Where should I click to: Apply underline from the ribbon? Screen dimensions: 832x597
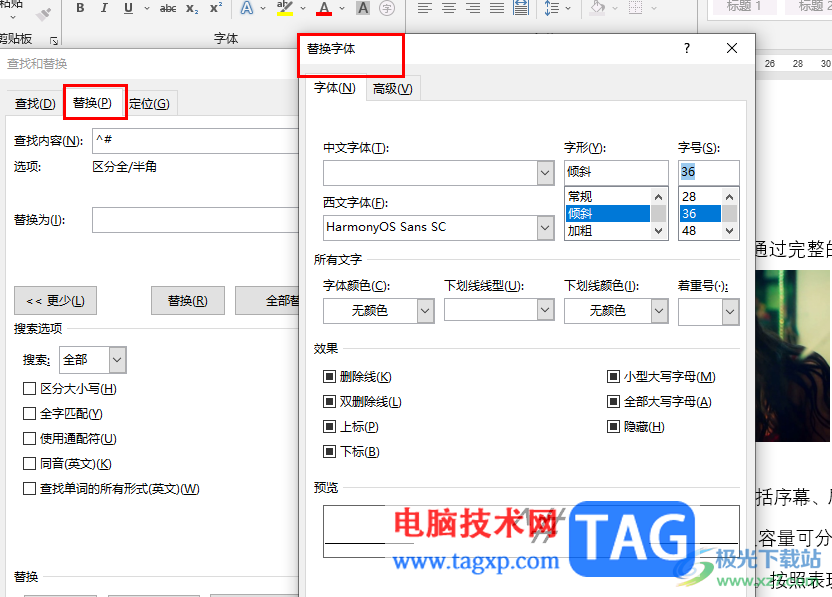128,8
